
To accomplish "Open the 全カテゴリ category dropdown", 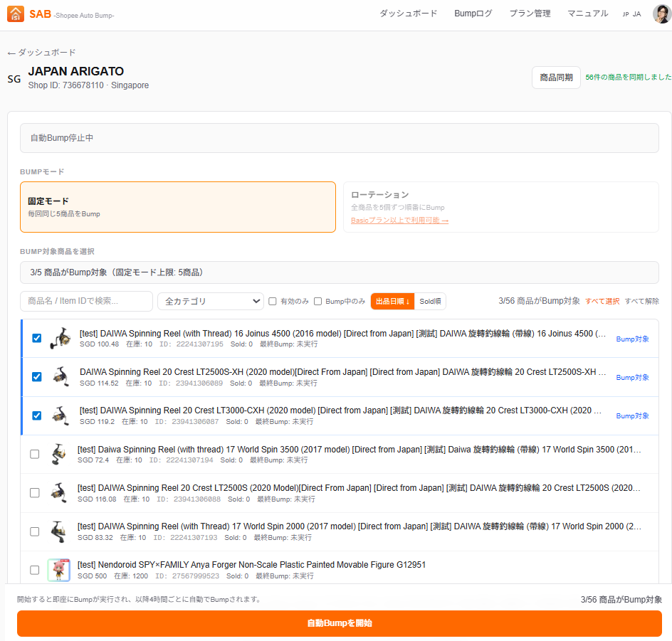I will pos(211,302).
